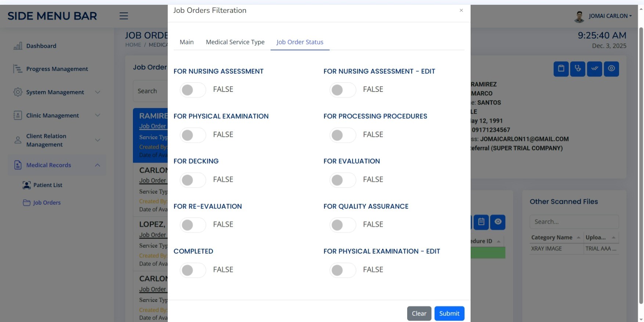The width and height of the screenshot is (644, 322).
Task: Open the Main filter tab
Action: [x=187, y=42]
